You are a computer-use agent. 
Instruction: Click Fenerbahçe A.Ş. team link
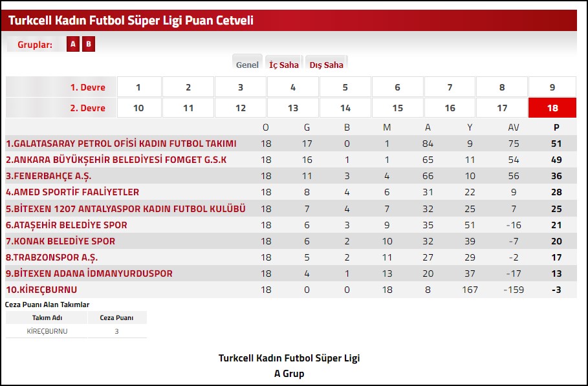pos(51,176)
